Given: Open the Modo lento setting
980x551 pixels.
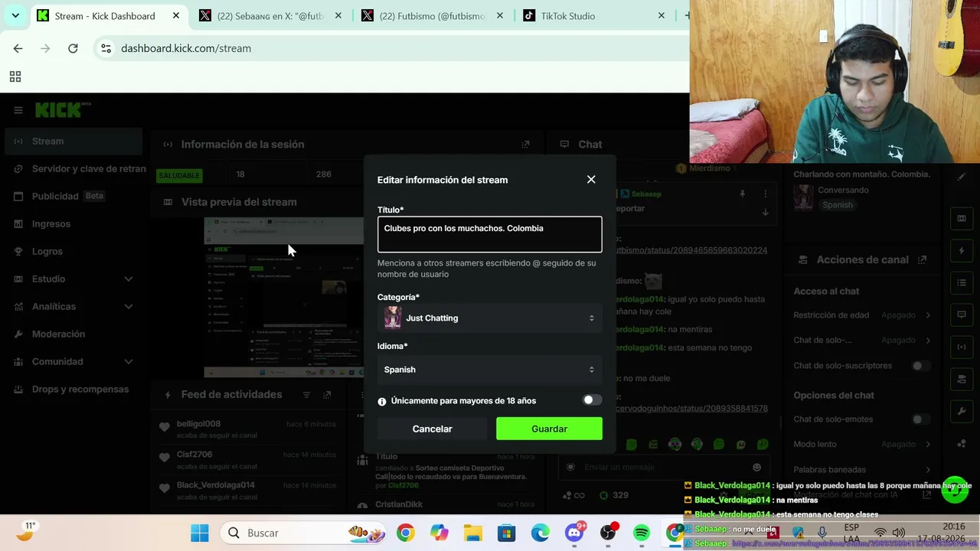Looking at the screenshot, I should point(862,444).
